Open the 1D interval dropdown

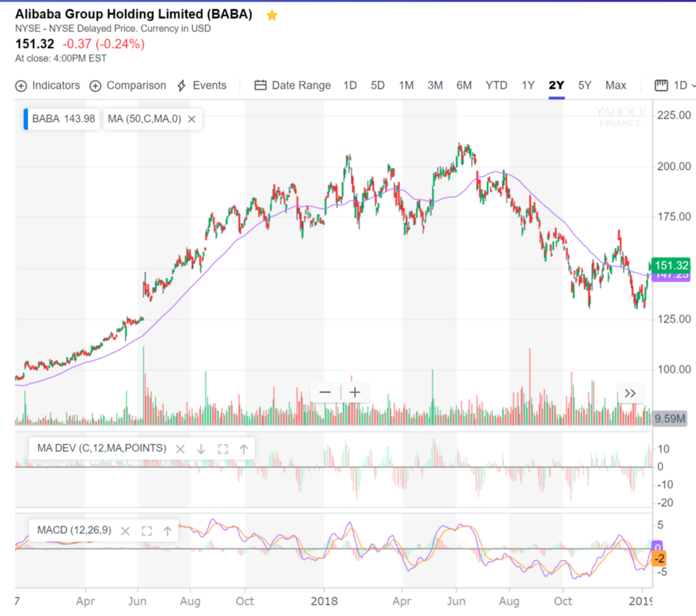click(x=684, y=86)
